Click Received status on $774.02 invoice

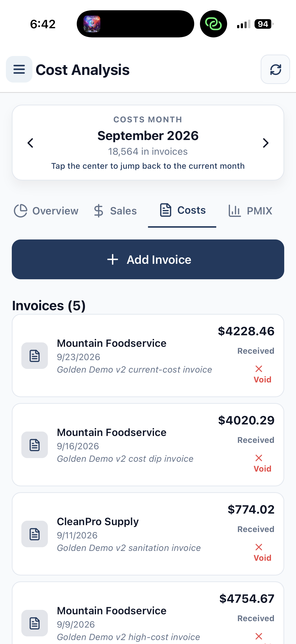pos(256,529)
